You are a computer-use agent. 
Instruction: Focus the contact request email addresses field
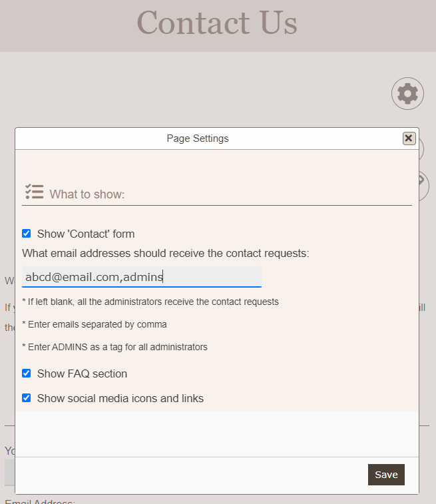pyautogui.click(x=141, y=277)
